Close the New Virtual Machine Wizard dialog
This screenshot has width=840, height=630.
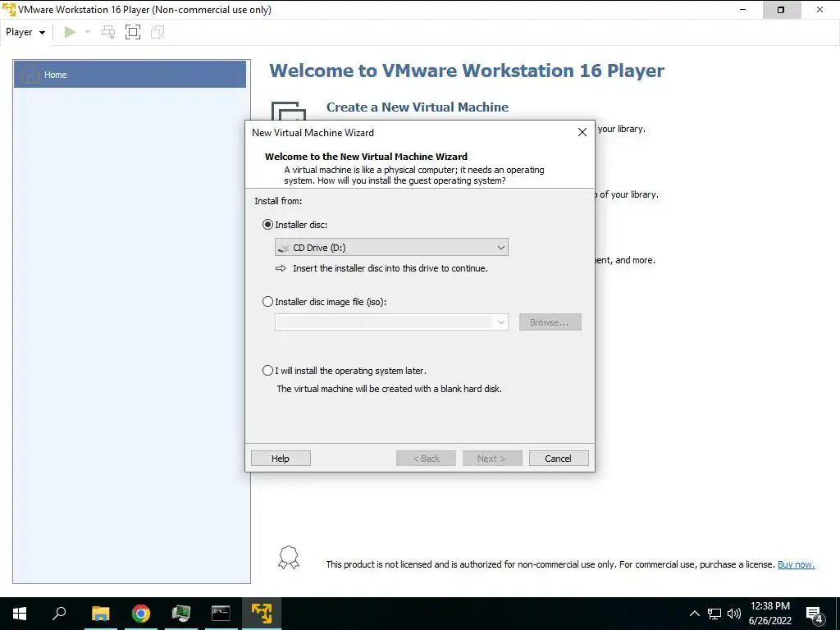click(x=582, y=132)
